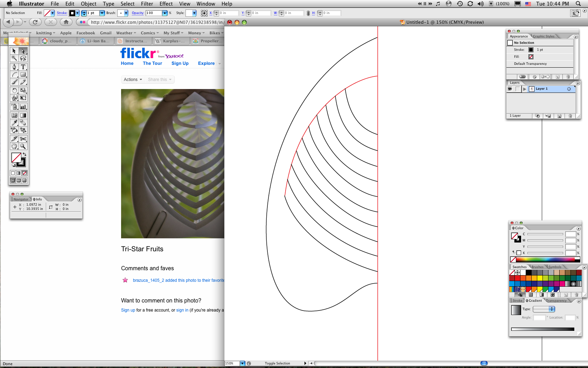The height and width of the screenshot is (368, 588).
Task: Expand Layer 1 with its disclosure triangle
Action: click(525, 89)
